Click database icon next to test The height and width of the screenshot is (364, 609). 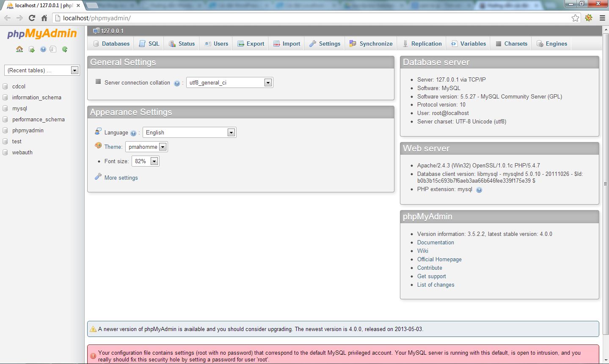[x=6, y=141]
